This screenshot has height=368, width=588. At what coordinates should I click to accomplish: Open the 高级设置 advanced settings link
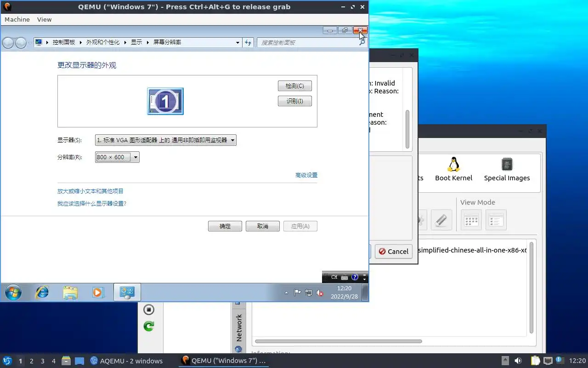[306, 175]
